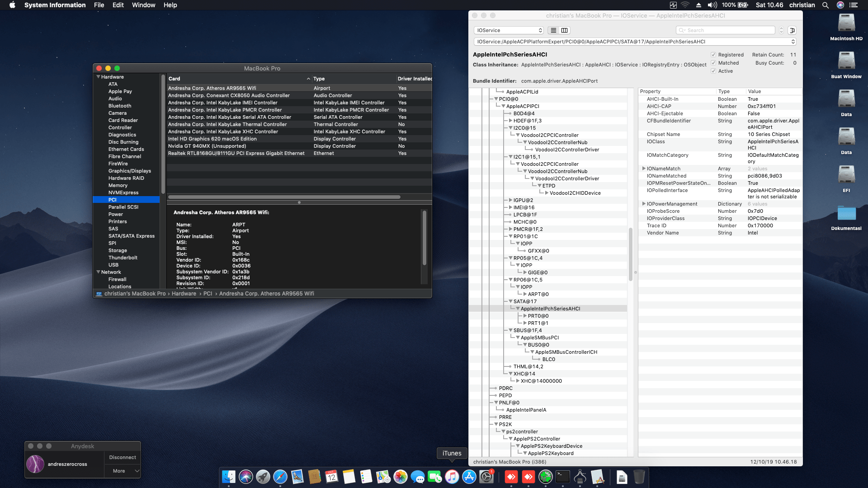
Task: Open the IOService plane dropdown
Action: (508, 30)
